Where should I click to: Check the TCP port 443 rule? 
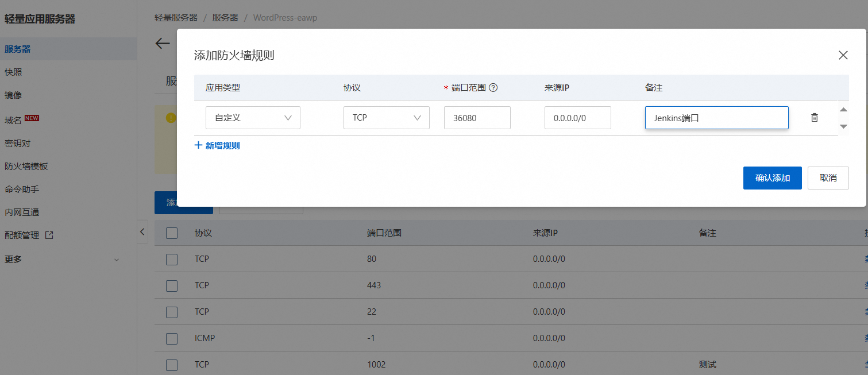(172, 285)
